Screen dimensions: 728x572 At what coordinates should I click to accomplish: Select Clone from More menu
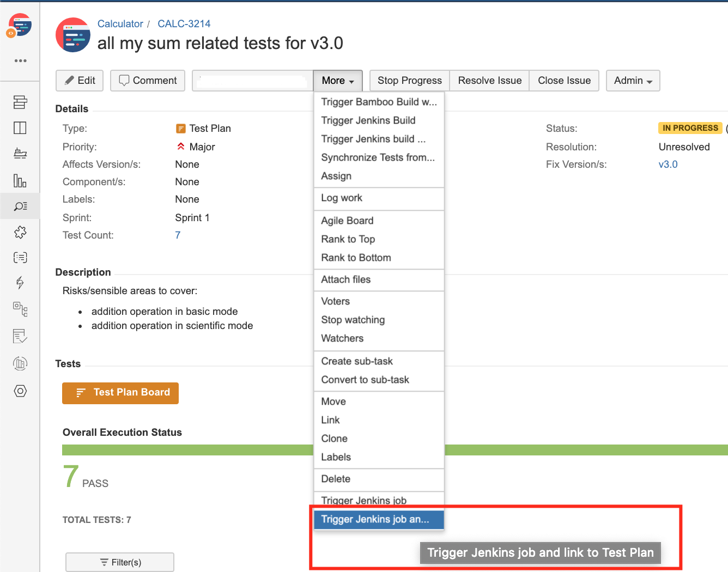[x=379, y=439]
